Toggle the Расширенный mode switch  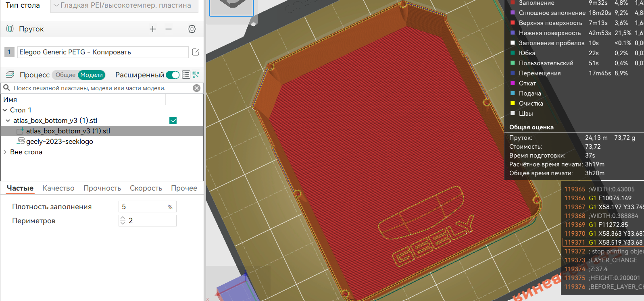(x=173, y=75)
